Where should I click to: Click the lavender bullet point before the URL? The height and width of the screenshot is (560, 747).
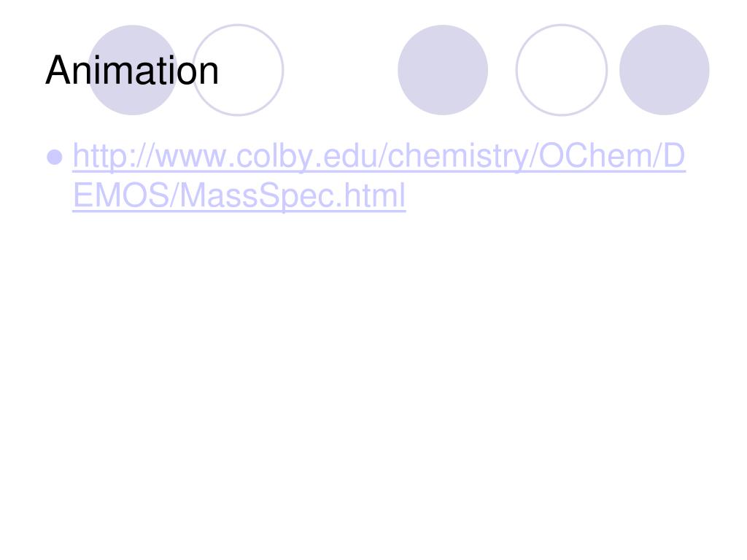coord(55,157)
